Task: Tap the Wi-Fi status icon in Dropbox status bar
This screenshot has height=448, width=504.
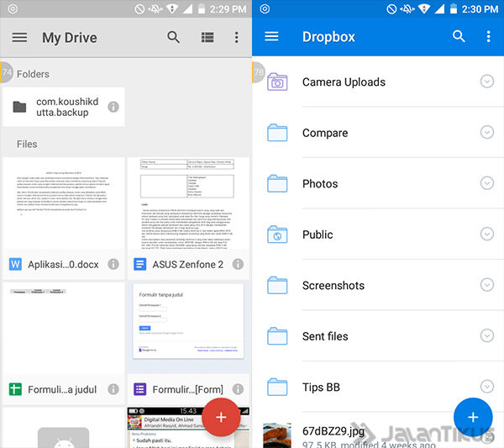Action: (424, 8)
